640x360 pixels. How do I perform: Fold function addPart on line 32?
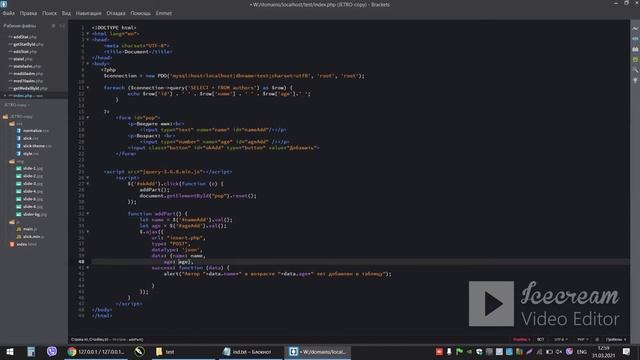(x=88, y=213)
